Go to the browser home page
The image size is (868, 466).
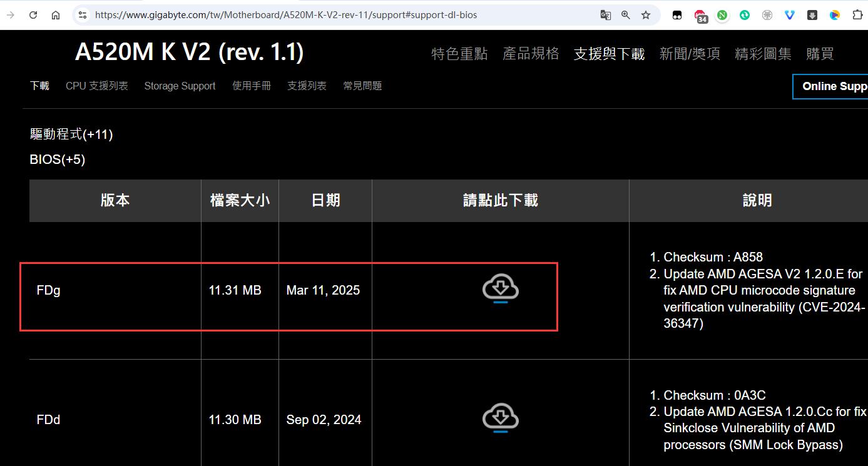click(x=56, y=15)
